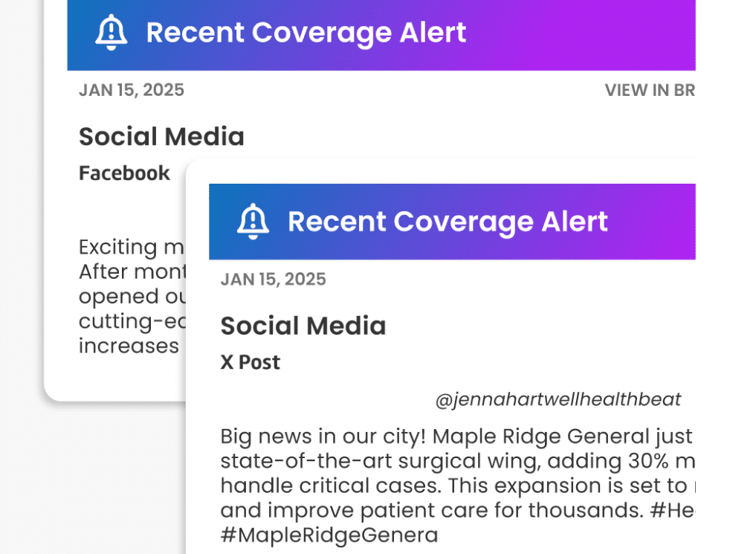Select the Facebook source label
The width and height of the screenshot is (756, 554).
(124, 173)
